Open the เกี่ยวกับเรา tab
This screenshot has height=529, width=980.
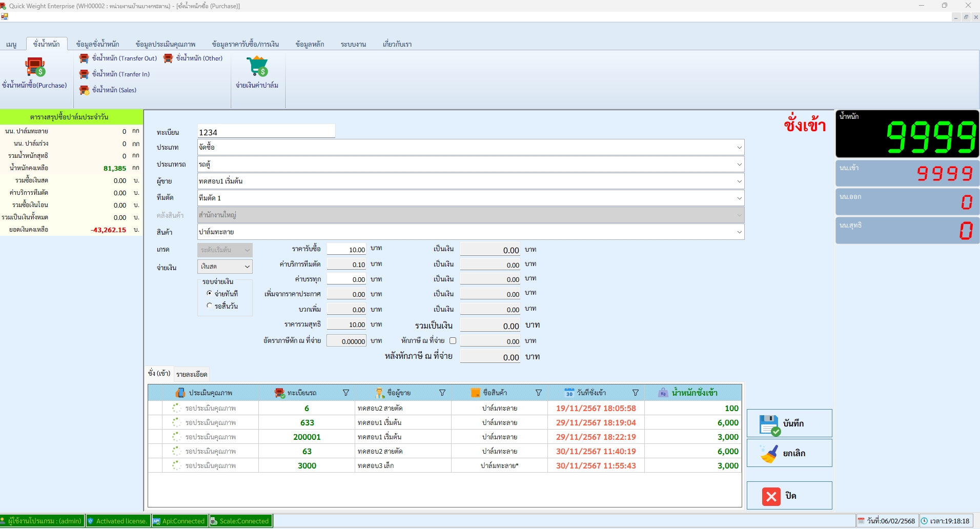pyautogui.click(x=397, y=44)
